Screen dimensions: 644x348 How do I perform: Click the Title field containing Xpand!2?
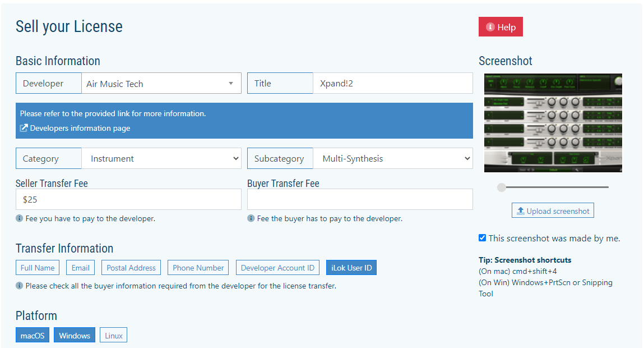tap(393, 83)
